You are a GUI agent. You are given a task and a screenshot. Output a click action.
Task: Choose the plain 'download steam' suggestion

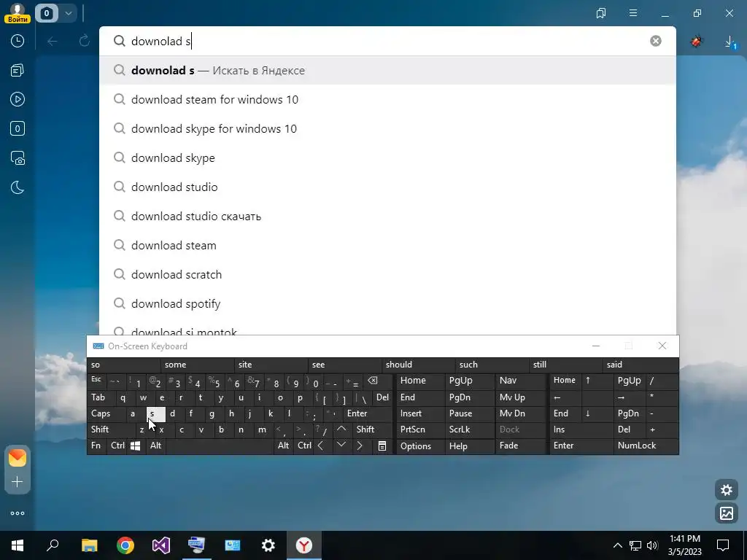click(387, 245)
